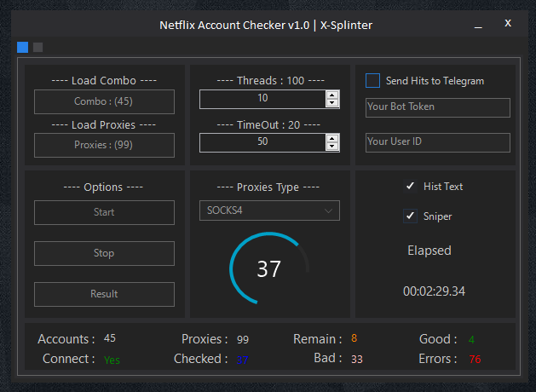Click the ---- Threads : 100 ---- label

pyautogui.click(x=271, y=81)
